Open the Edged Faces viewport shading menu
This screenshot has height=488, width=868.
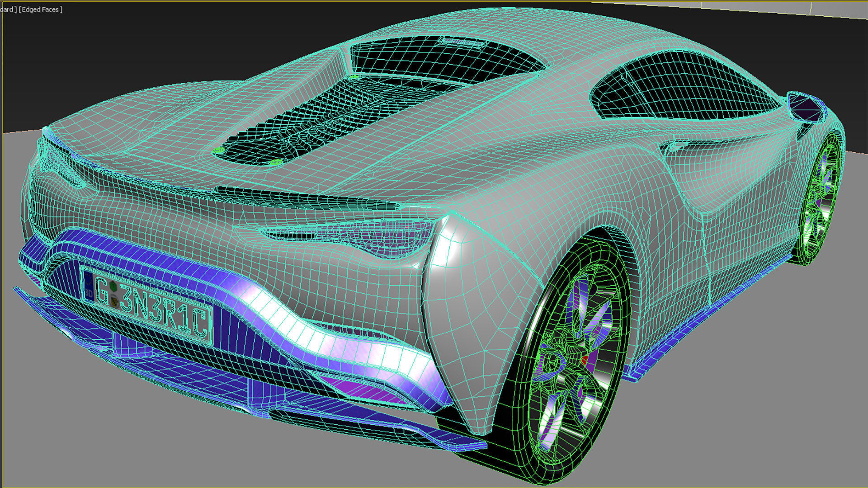click(x=41, y=9)
